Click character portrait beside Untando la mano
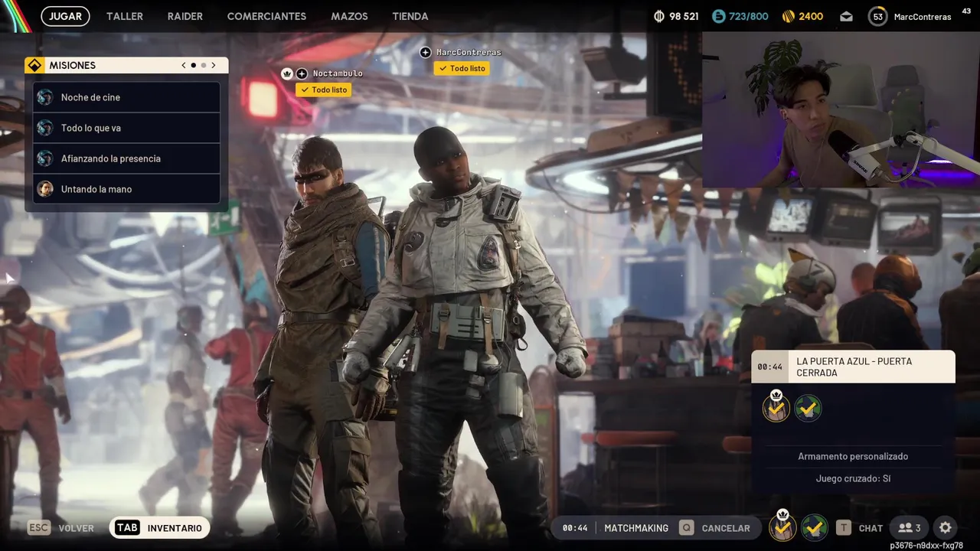 pyautogui.click(x=45, y=189)
